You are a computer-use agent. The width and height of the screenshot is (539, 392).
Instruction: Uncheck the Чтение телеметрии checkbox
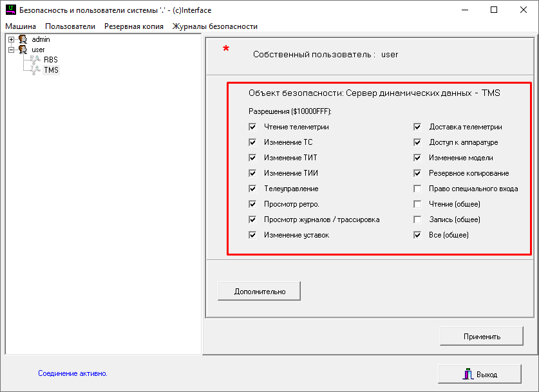[x=252, y=127]
